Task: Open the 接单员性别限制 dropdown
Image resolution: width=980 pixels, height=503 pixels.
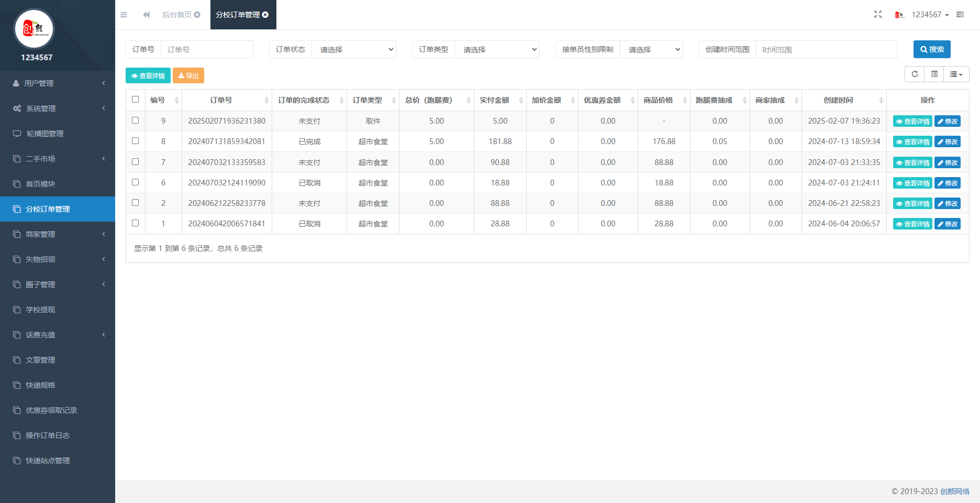Action: [x=652, y=50]
